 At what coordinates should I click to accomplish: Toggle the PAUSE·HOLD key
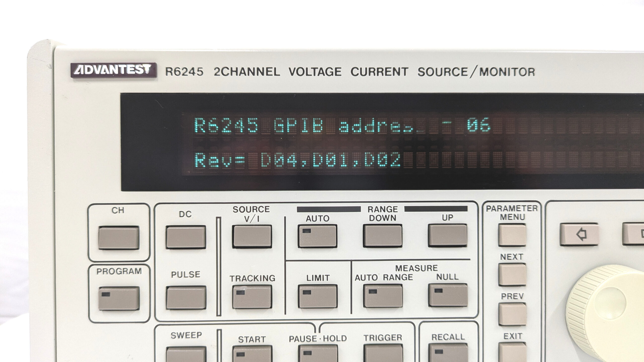pos(318,353)
